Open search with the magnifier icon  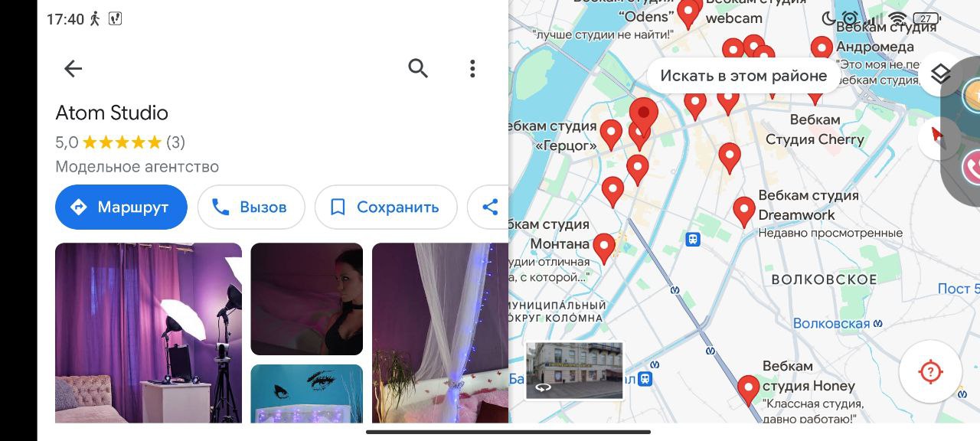tap(418, 69)
